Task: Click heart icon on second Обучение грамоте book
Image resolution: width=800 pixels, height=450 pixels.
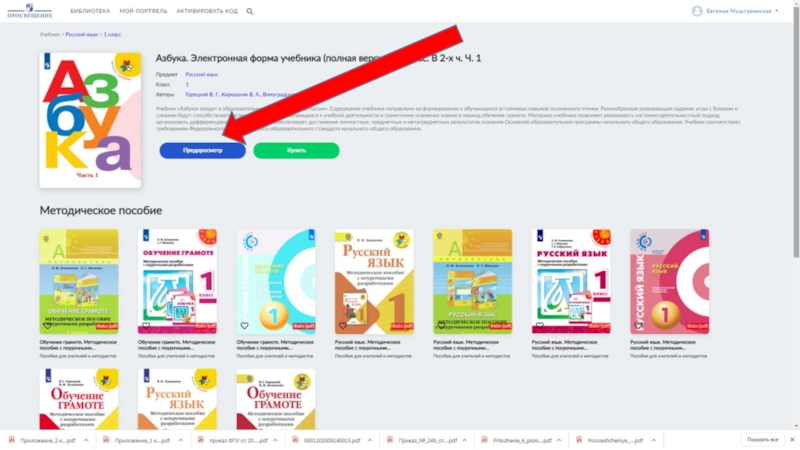Action: pyautogui.click(x=146, y=326)
